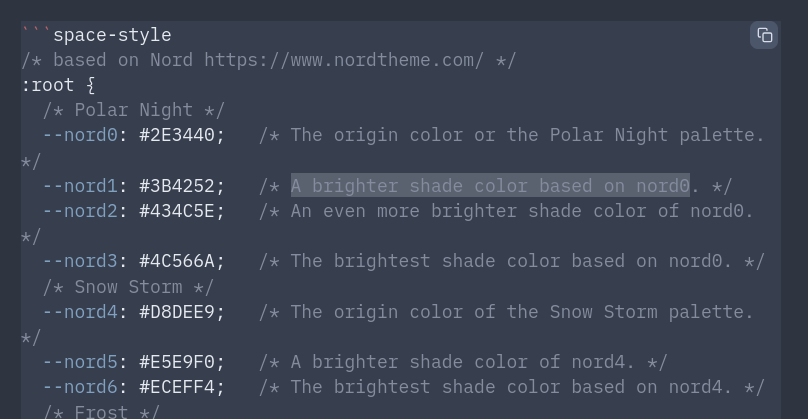808x419 pixels.
Task: Click the --nord0 variable name
Action: pyautogui.click(x=80, y=135)
